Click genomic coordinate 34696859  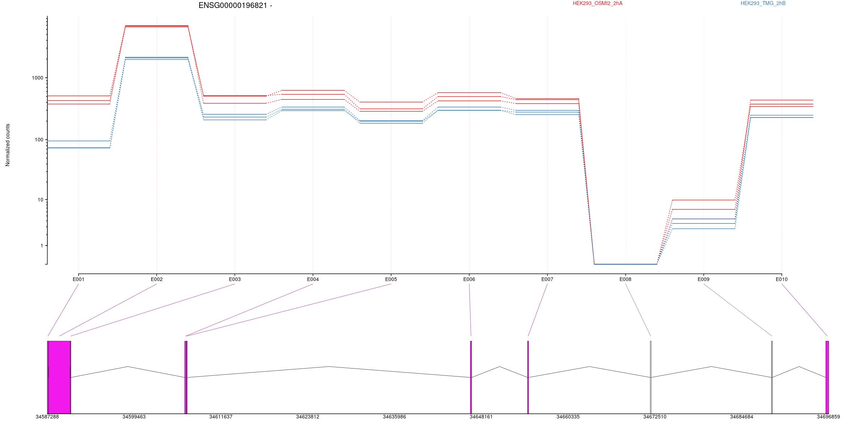point(828,417)
